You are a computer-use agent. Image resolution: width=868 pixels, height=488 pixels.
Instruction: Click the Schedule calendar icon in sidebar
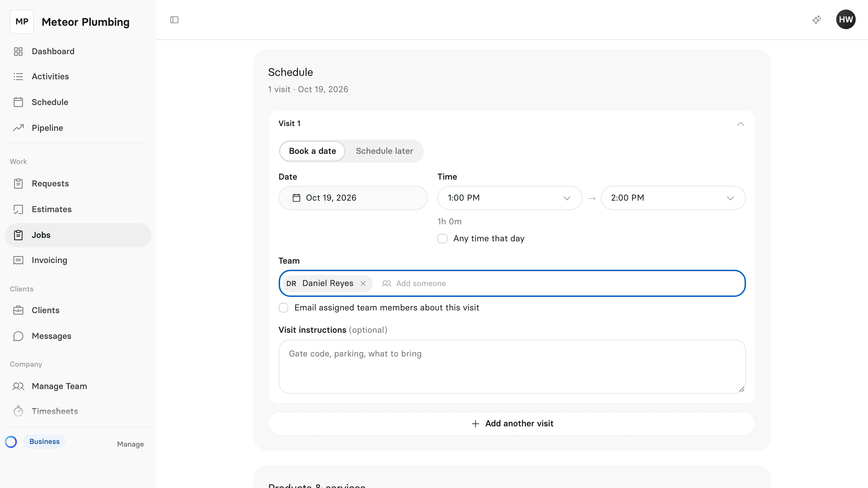point(18,102)
